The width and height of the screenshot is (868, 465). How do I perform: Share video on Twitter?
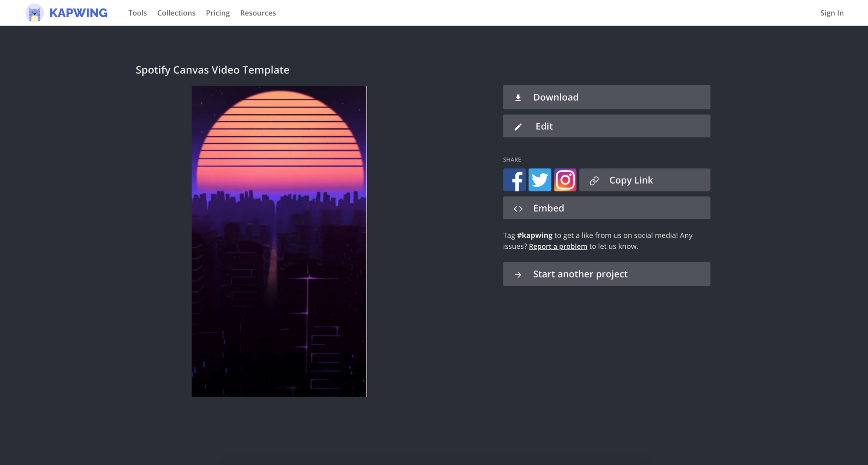(x=539, y=180)
